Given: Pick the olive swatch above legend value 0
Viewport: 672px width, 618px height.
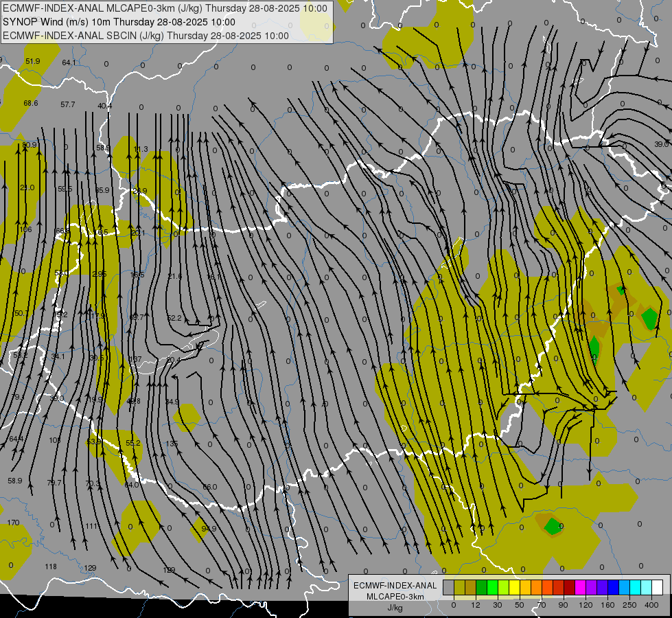Looking at the screenshot, I should pos(460,588).
